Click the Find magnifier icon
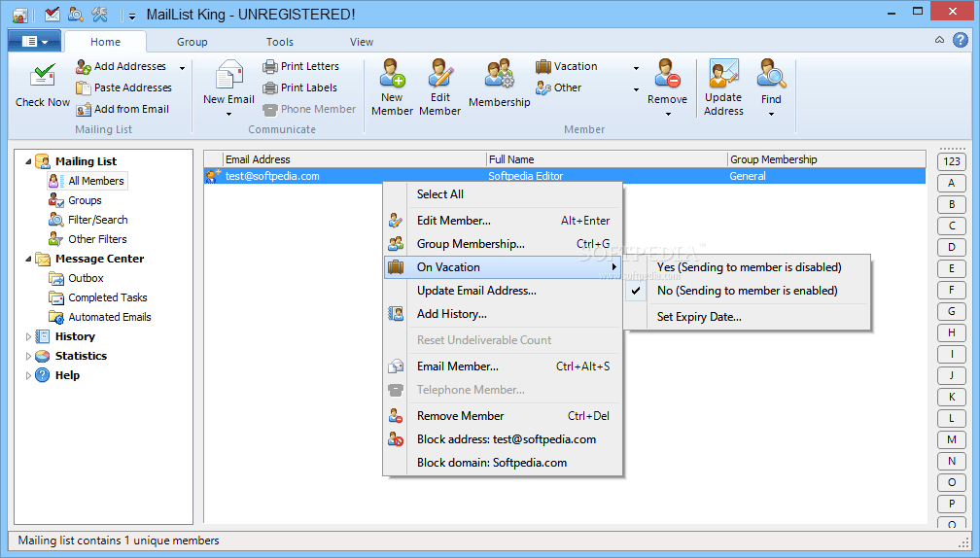 tap(771, 74)
